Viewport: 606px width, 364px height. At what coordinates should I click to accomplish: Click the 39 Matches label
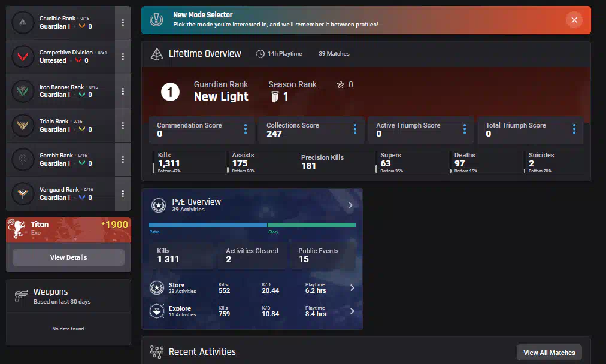[334, 54]
